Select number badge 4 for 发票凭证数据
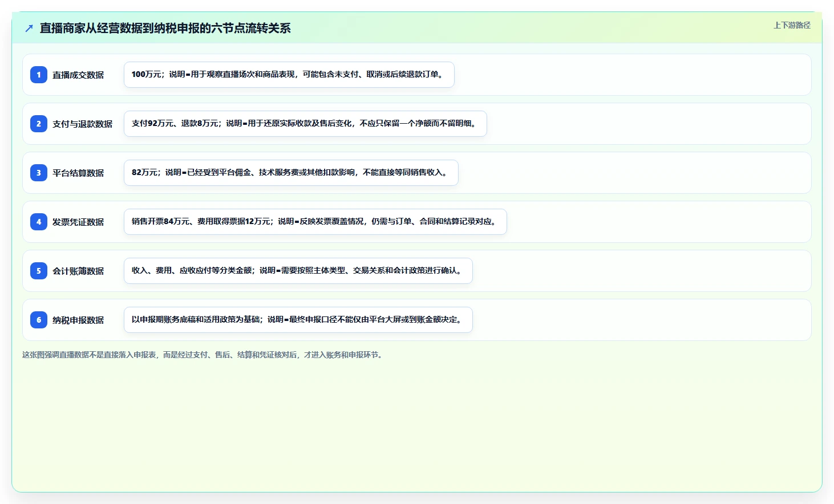 coord(39,222)
